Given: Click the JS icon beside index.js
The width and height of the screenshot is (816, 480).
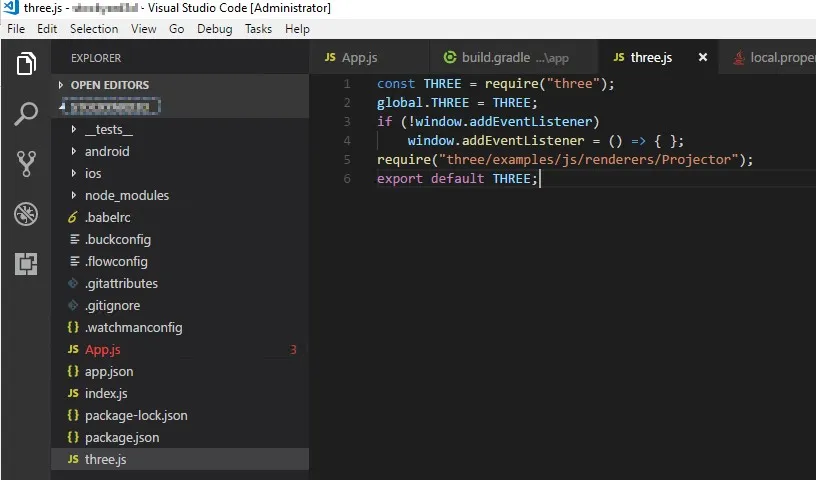Looking at the screenshot, I should coord(73,393).
